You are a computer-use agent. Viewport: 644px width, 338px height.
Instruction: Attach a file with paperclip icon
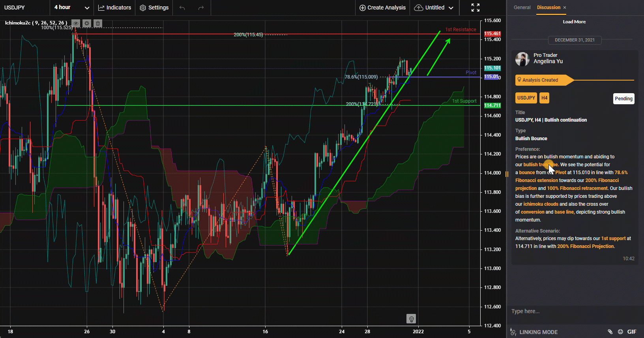click(x=610, y=332)
